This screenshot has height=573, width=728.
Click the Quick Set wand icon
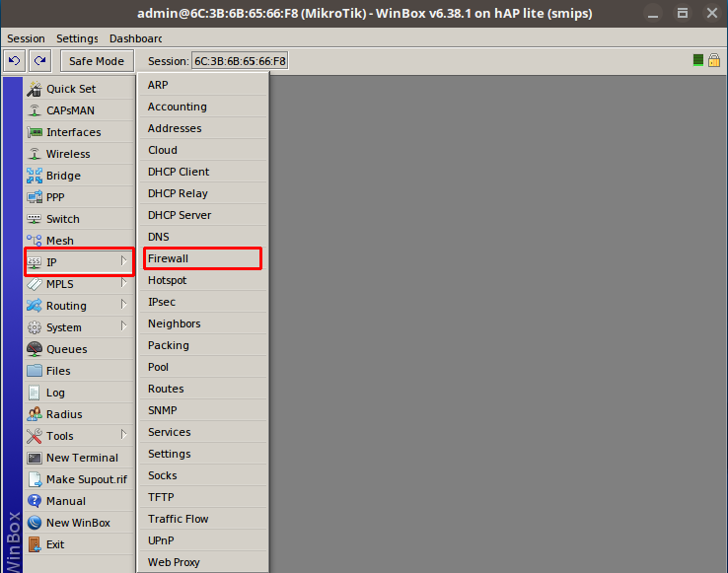point(35,89)
